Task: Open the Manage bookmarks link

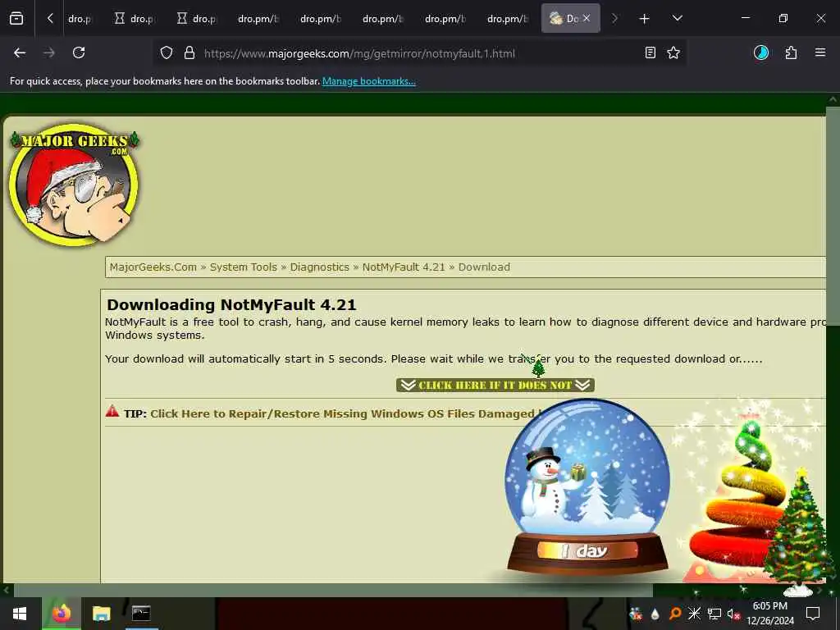Action: 368,81
